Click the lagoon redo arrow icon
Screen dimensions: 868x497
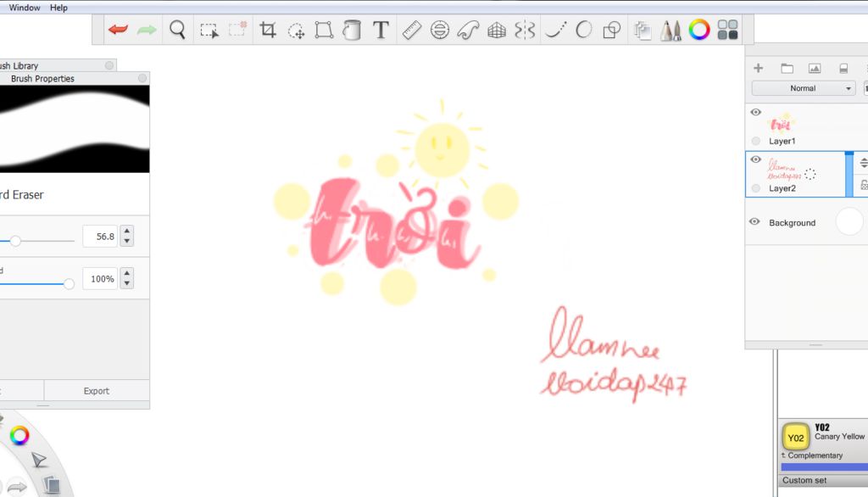click(x=17, y=488)
